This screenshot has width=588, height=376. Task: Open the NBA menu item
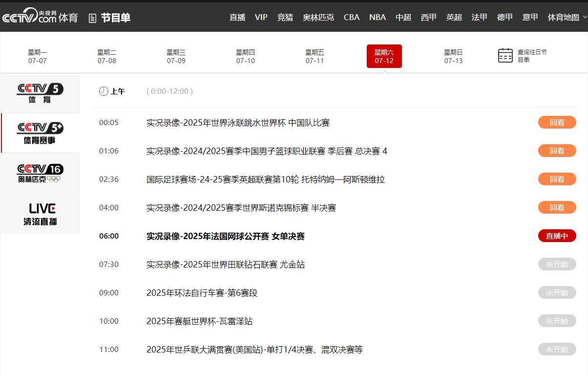point(377,17)
